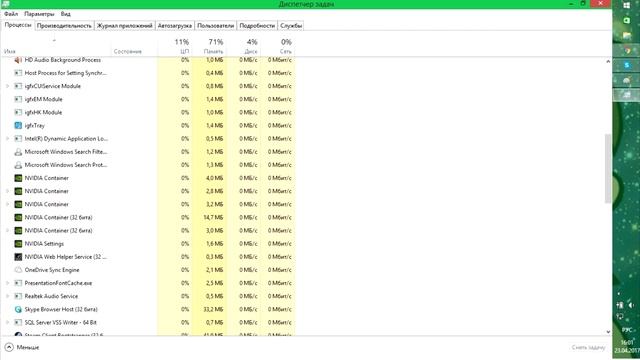The width and height of the screenshot is (640, 360).
Task: Select the Skype Browser Host (32 бита) name
Action: 61,309
